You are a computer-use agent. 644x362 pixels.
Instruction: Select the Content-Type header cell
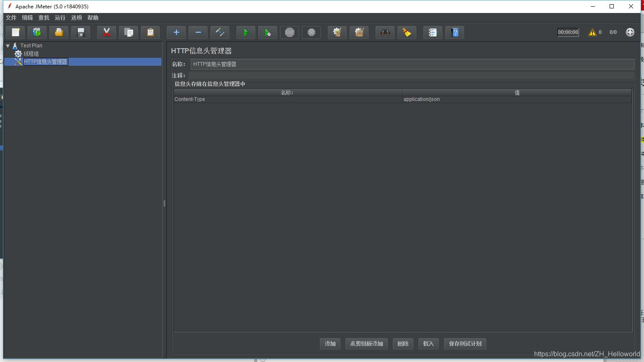tap(288, 99)
